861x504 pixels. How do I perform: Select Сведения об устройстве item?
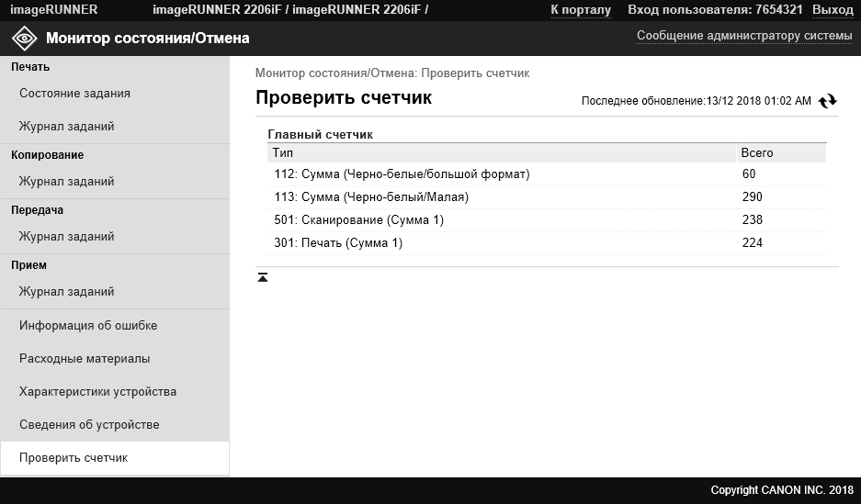pos(89,424)
